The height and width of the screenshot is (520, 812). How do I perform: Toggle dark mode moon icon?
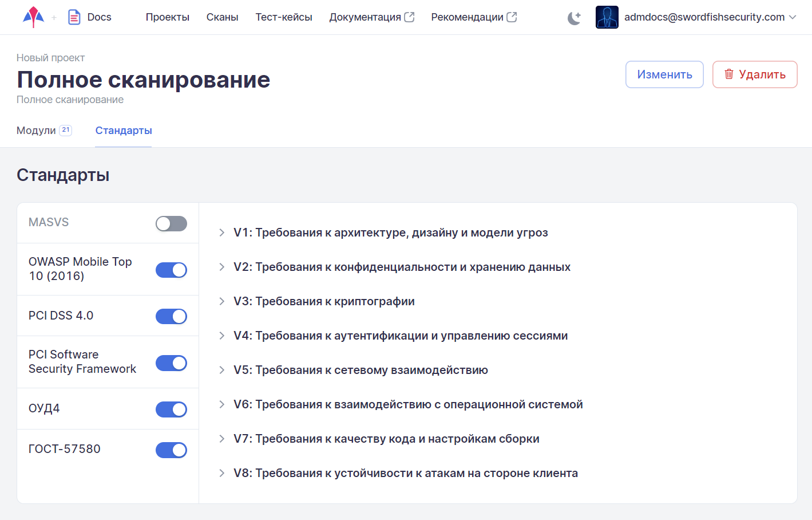click(x=574, y=18)
